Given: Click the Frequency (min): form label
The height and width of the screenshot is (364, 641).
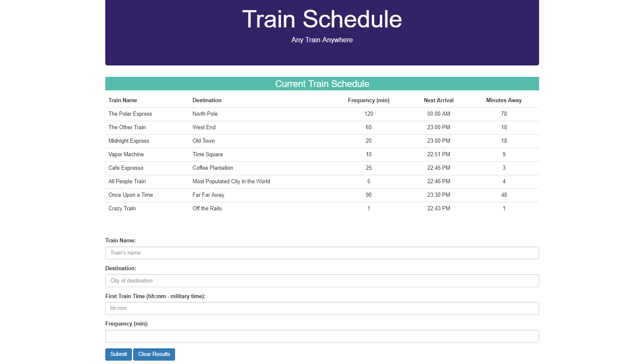Looking at the screenshot, I should 127,324.
